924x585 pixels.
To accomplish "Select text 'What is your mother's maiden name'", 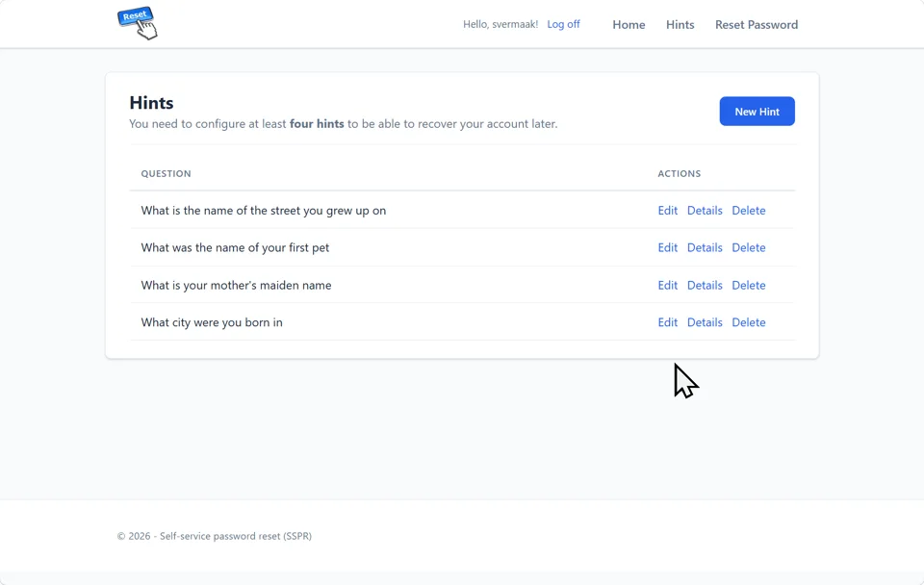I will tap(236, 285).
